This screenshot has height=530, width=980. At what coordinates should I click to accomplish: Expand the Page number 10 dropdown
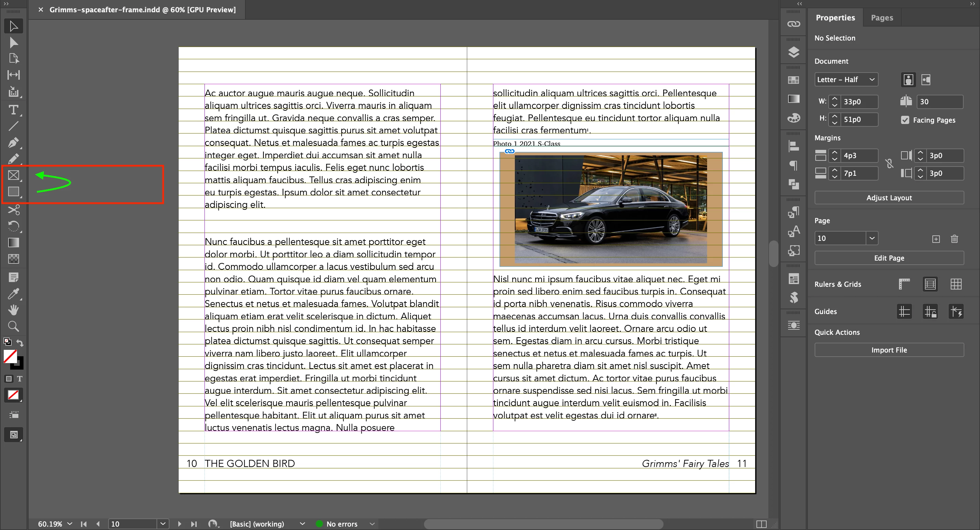click(871, 238)
